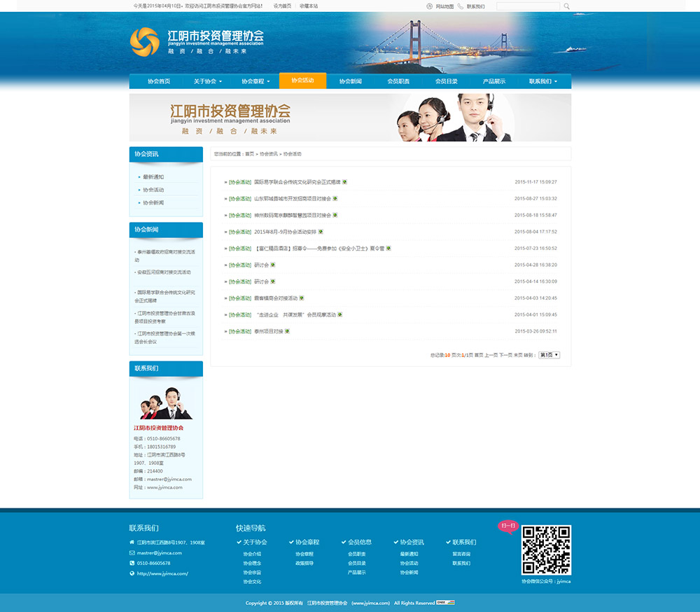Click the envelope icon beside footer email
The image size is (700, 612).
pos(132,552)
